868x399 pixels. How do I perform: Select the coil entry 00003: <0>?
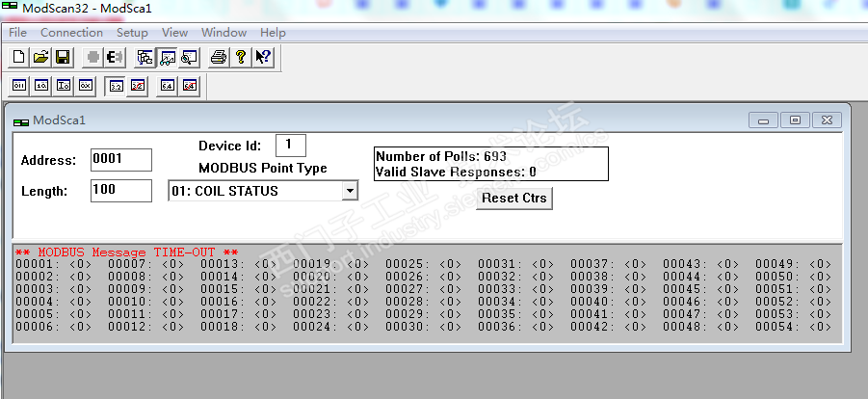(x=53, y=289)
